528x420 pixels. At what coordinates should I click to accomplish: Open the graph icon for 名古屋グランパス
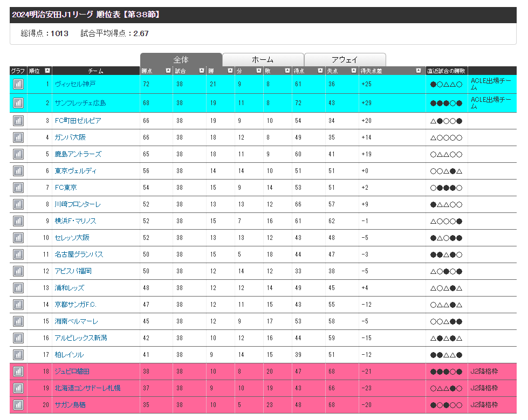pos(18,254)
